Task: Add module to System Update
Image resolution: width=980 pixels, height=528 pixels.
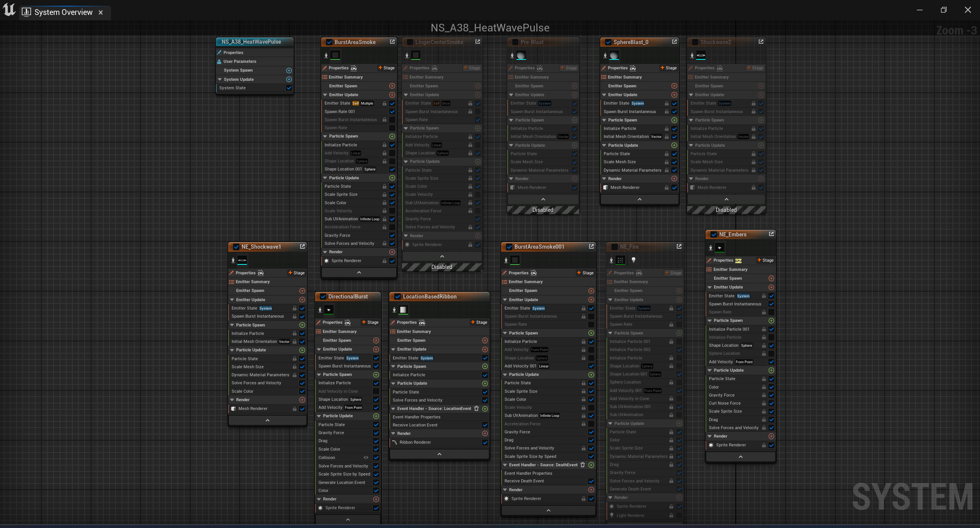Action: pos(289,79)
